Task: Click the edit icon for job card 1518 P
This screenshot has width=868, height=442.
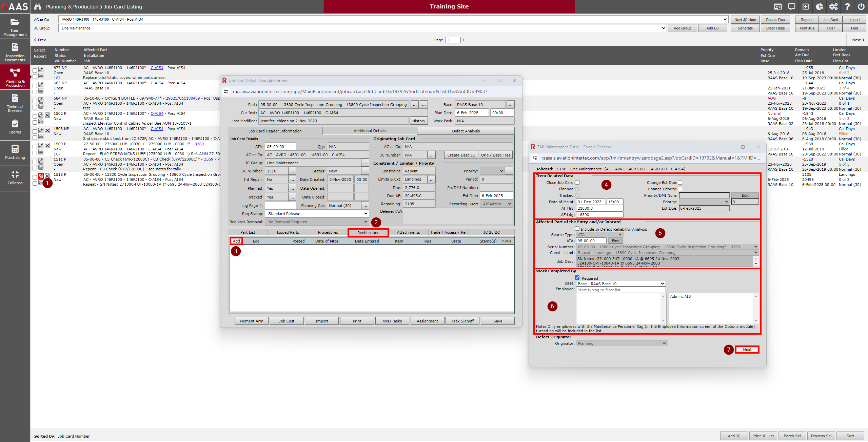Action: pyautogui.click(x=41, y=176)
